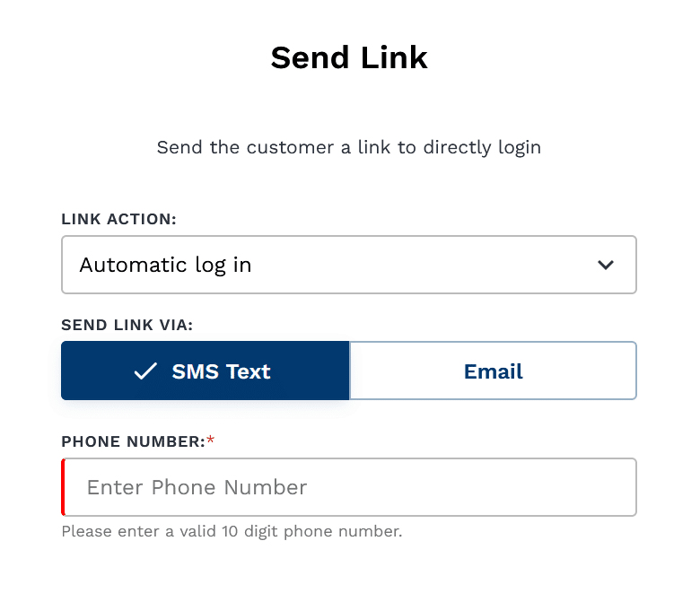
Task: Click the "LINK ACTION:" label
Action: point(118,220)
